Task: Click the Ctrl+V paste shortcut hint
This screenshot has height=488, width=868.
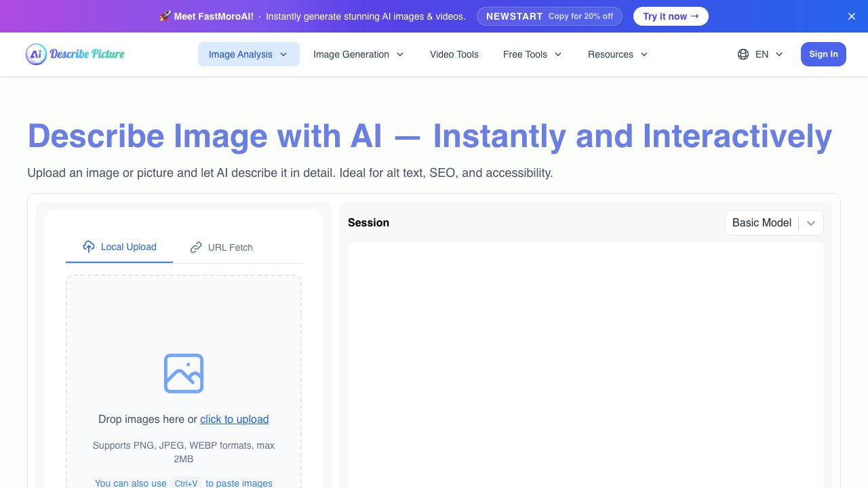Action: click(186, 483)
